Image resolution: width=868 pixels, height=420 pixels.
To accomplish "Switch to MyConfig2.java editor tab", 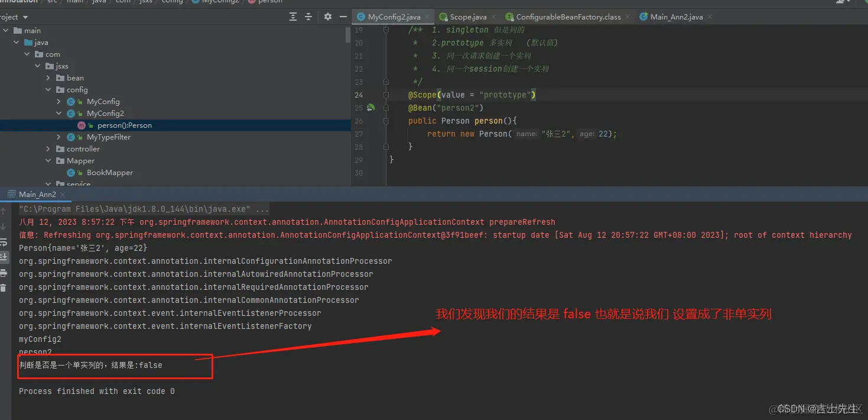I will pos(394,17).
